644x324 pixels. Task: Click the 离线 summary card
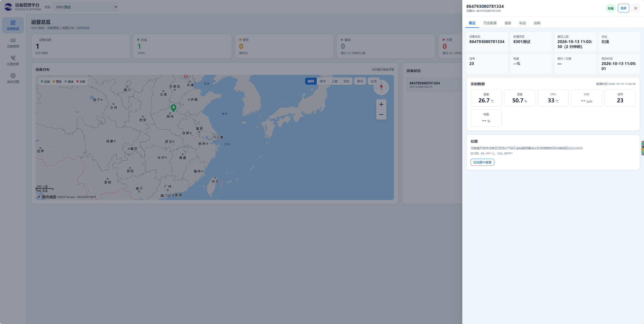coord(386,46)
